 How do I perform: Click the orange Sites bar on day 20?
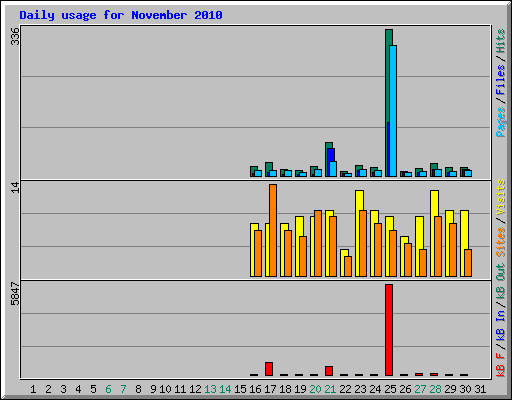(x=318, y=243)
